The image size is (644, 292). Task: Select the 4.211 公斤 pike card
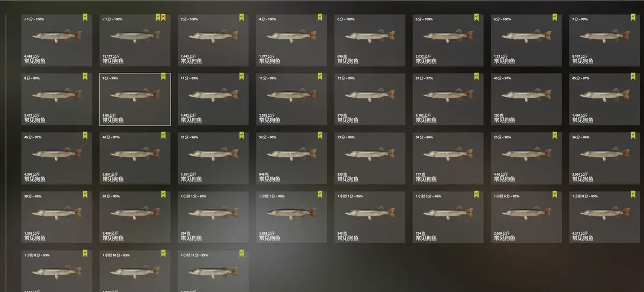(605, 217)
